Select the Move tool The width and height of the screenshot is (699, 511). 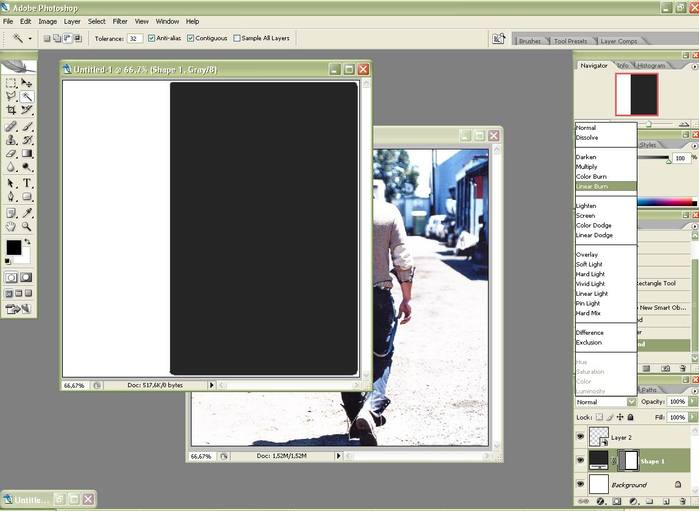(27, 83)
